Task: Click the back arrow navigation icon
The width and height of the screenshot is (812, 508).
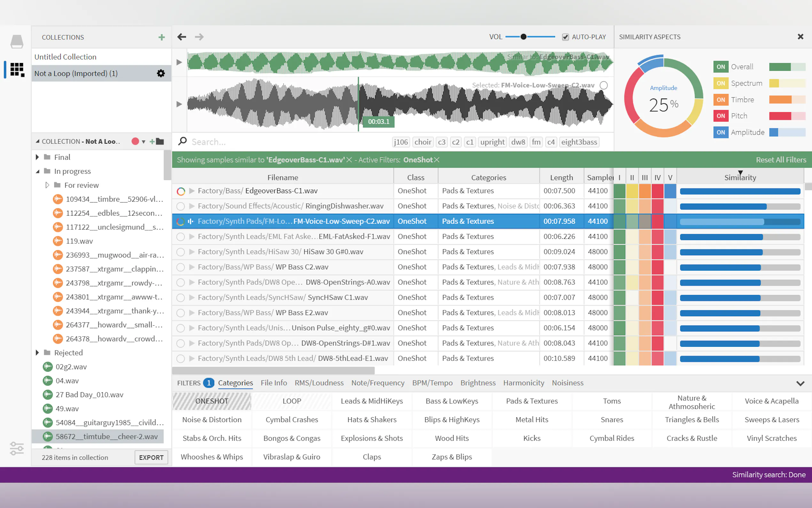Action: 182,37
